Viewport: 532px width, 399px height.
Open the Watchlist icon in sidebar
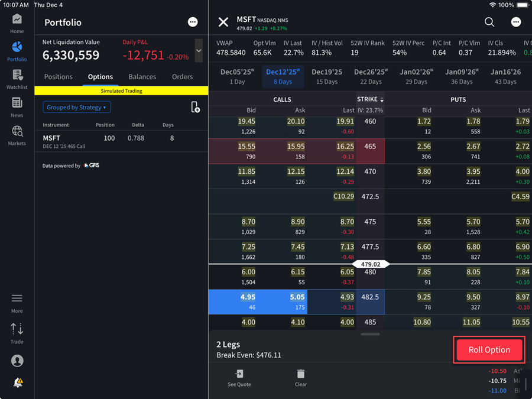(x=17, y=76)
